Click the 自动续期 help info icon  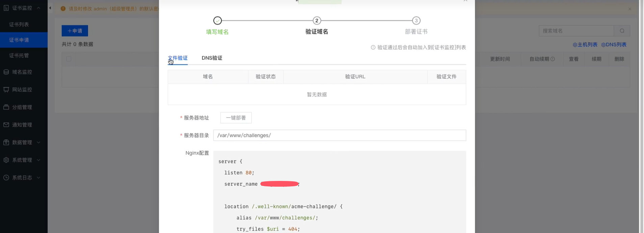[552, 59]
